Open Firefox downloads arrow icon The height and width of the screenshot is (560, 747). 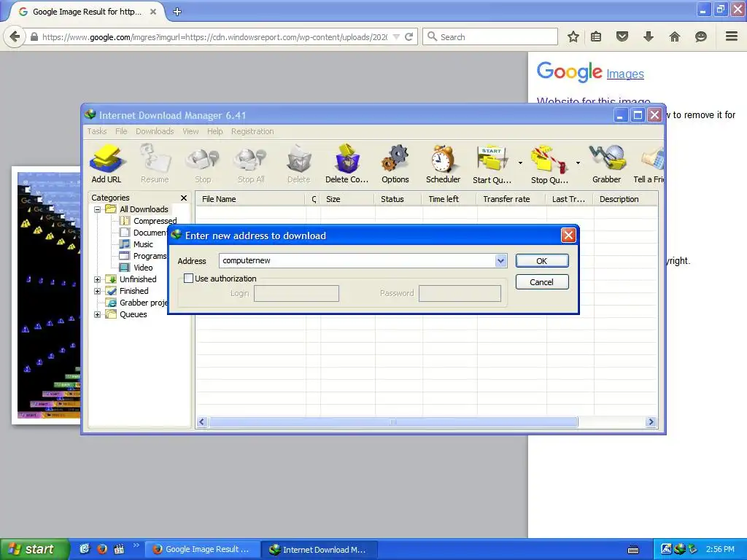pyautogui.click(x=649, y=36)
